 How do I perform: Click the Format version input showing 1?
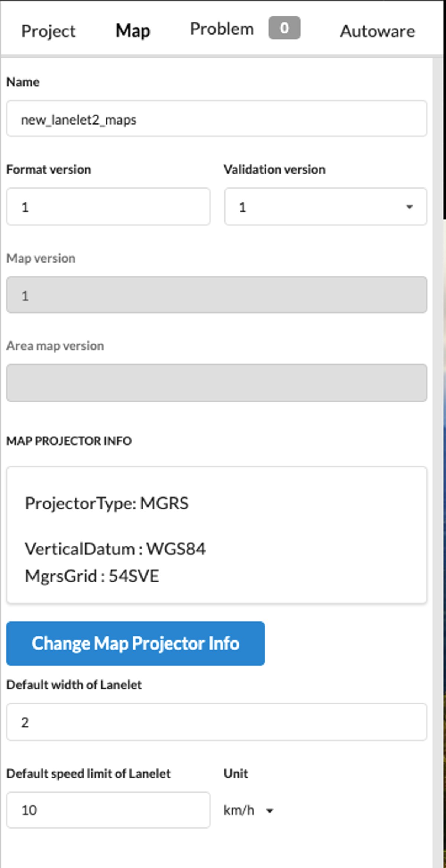tap(109, 207)
